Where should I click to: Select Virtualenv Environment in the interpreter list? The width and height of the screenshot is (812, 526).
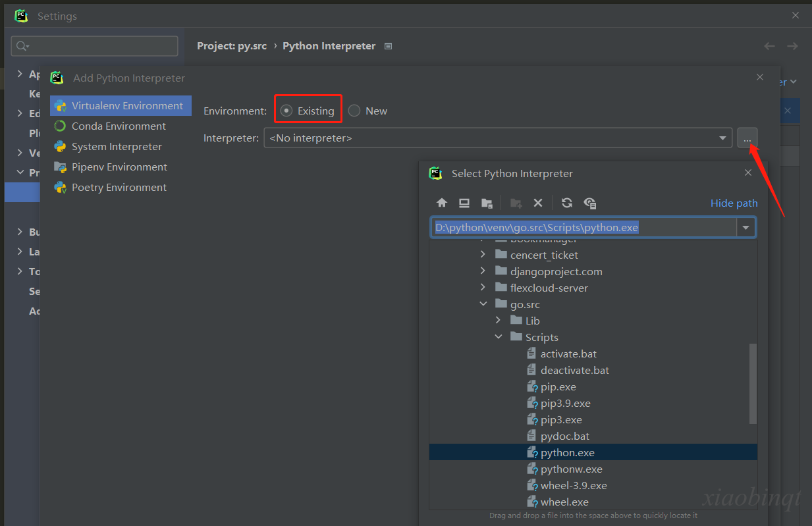click(x=121, y=105)
